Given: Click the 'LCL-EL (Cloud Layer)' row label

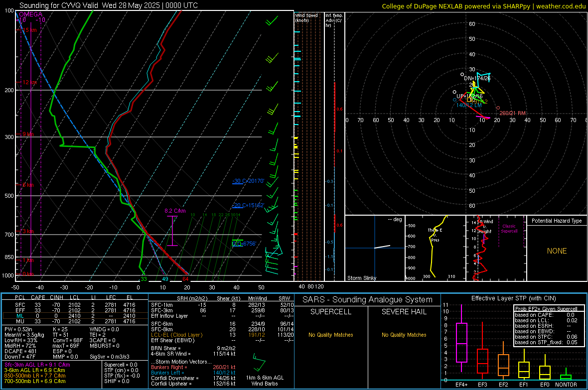Looking at the screenshot, I should click(176, 335).
